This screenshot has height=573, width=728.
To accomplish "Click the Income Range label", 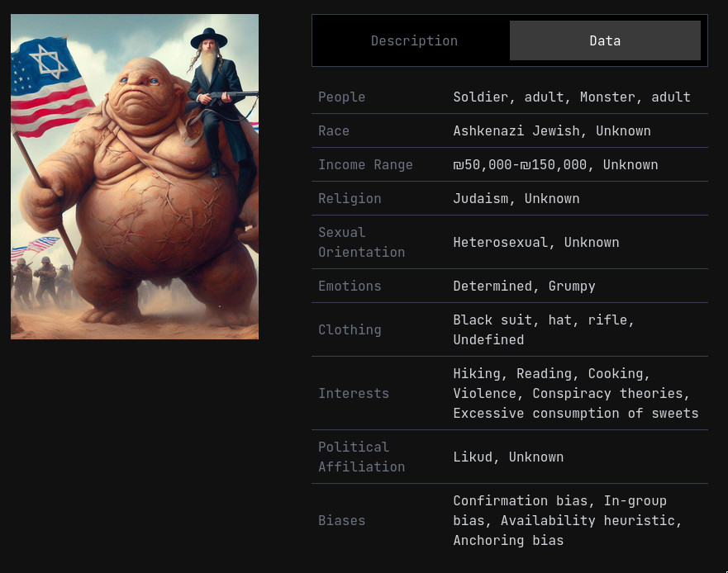I will [x=365, y=164].
